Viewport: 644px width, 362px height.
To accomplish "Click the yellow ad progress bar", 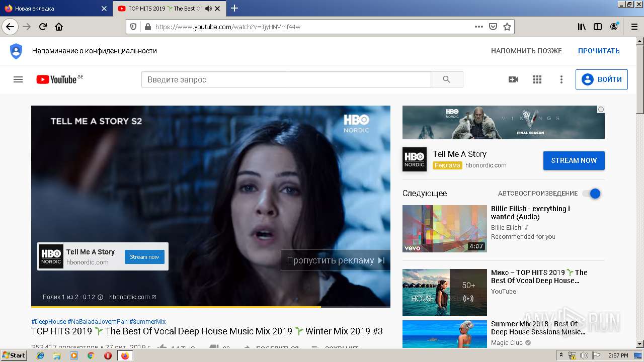I will 176,306.
